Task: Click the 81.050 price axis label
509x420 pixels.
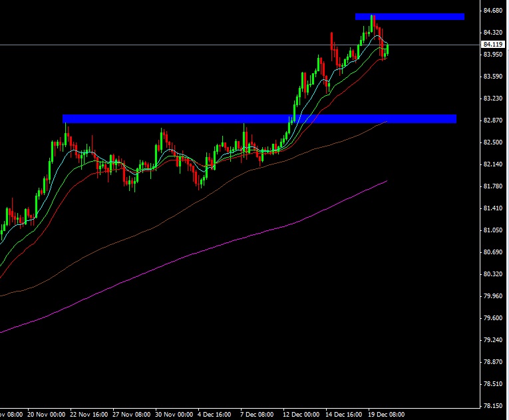Action: click(x=493, y=230)
